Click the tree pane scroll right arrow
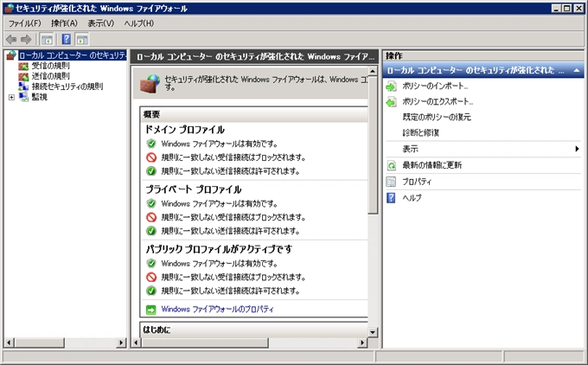588x365 pixels. (x=121, y=343)
